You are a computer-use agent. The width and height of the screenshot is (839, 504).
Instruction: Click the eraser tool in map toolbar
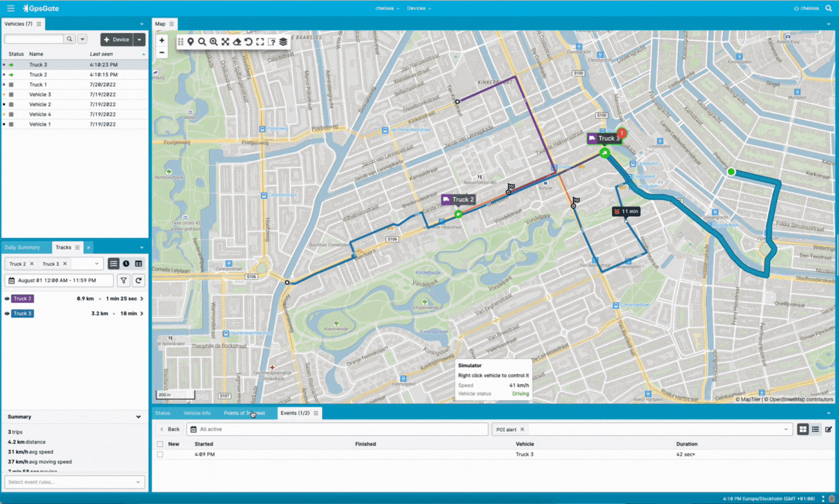[237, 42]
